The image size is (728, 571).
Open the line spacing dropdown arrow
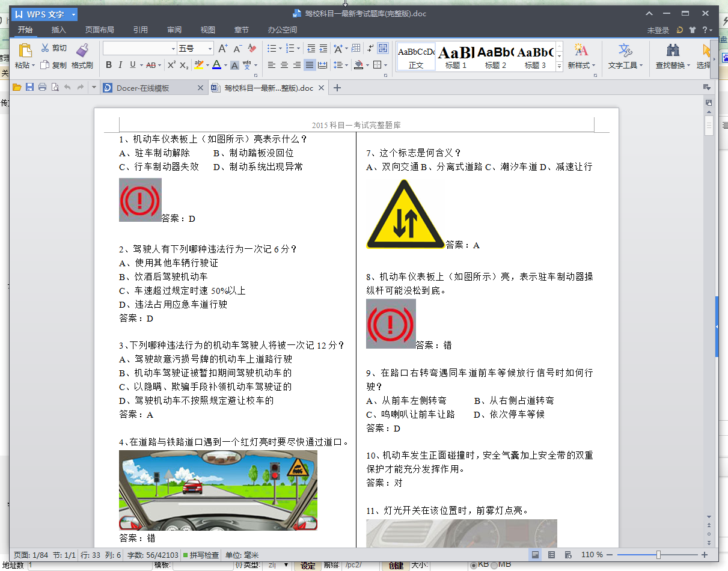pyautogui.click(x=347, y=65)
